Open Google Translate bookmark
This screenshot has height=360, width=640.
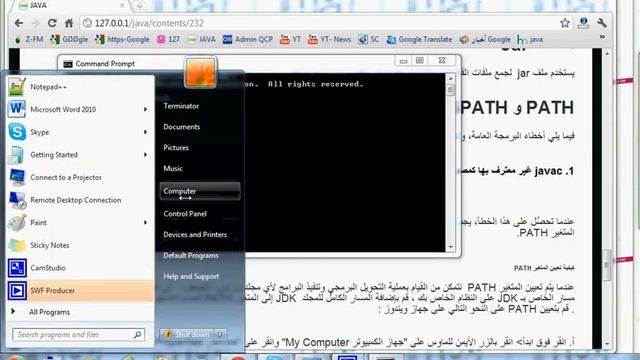tap(419, 39)
